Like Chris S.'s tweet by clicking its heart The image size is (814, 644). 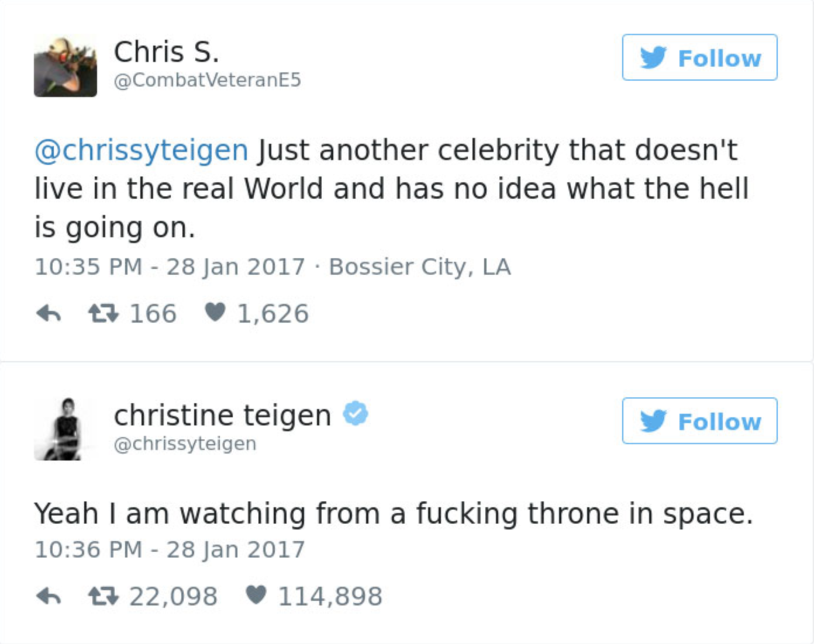coord(216,313)
